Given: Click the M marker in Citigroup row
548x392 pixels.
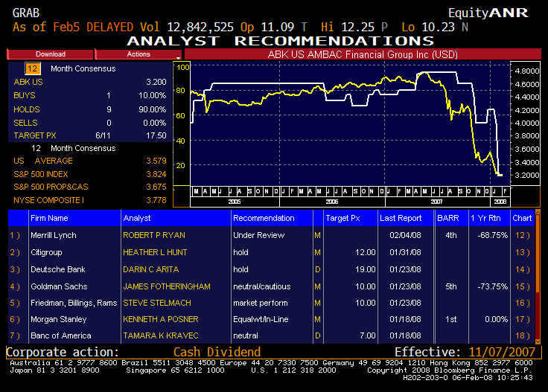Looking at the screenshot, I should tap(317, 252).
